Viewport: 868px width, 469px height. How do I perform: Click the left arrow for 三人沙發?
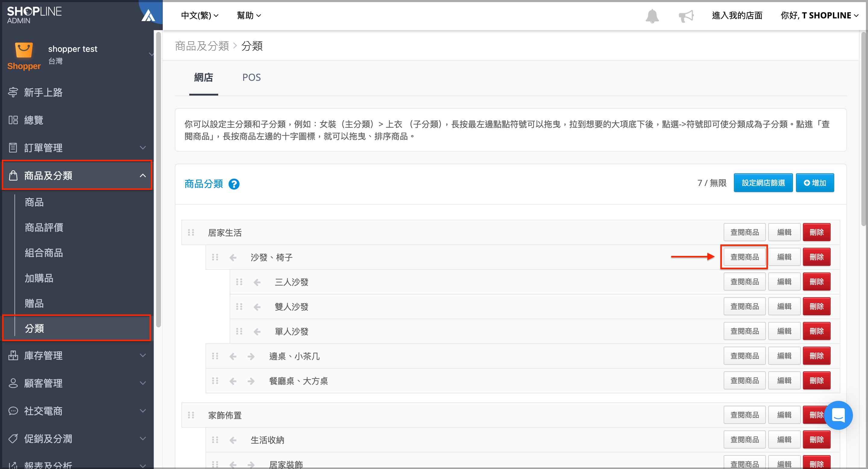pyautogui.click(x=257, y=282)
